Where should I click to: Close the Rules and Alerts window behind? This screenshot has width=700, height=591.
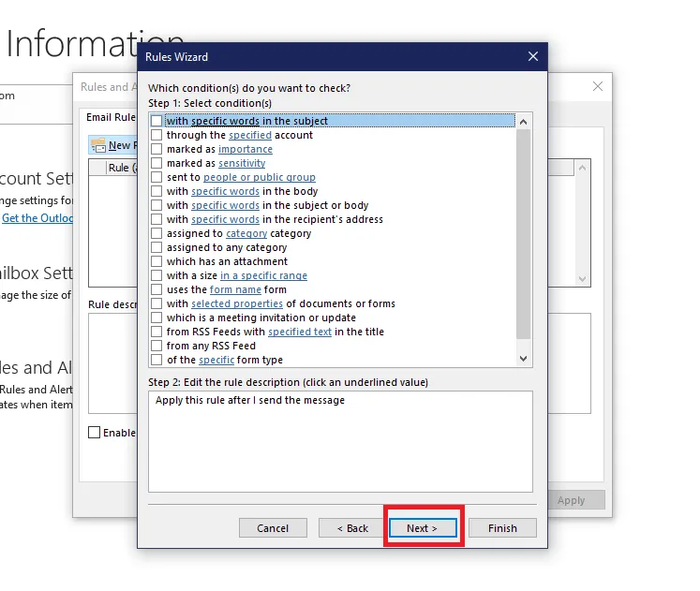pos(597,86)
